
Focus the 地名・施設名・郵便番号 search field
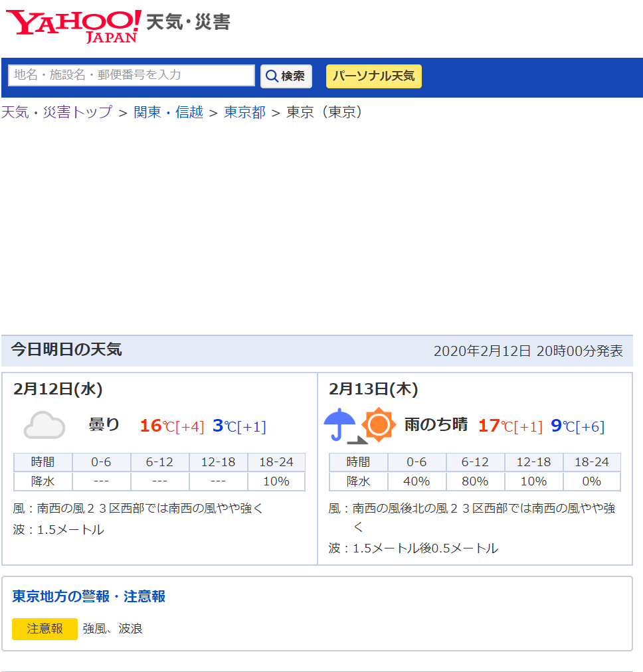tap(132, 76)
